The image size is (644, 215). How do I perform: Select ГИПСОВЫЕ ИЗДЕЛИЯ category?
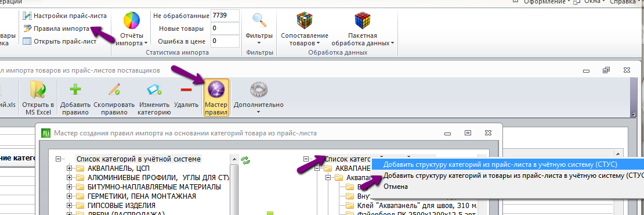[121, 206]
